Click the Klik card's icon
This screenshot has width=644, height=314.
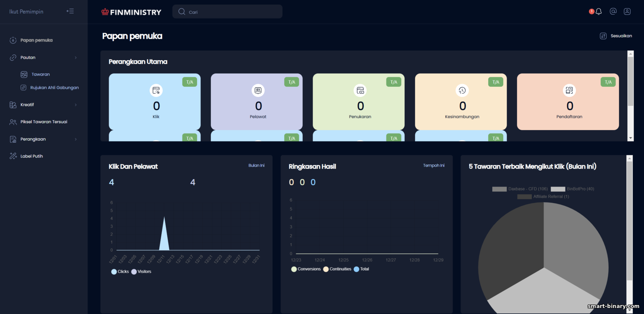point(156,91)
